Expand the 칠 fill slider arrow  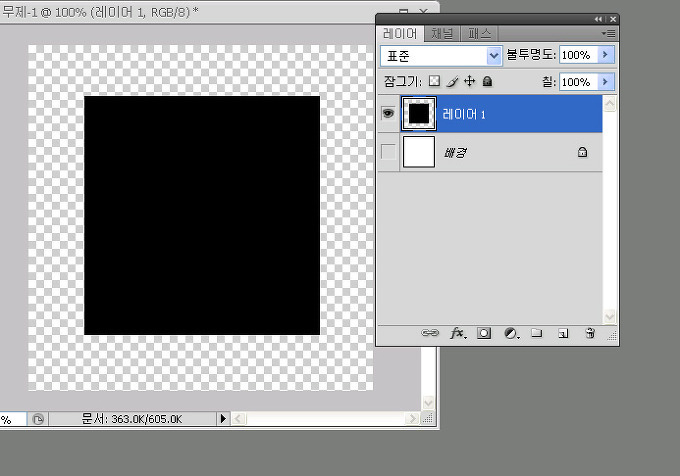click(605, 81)
